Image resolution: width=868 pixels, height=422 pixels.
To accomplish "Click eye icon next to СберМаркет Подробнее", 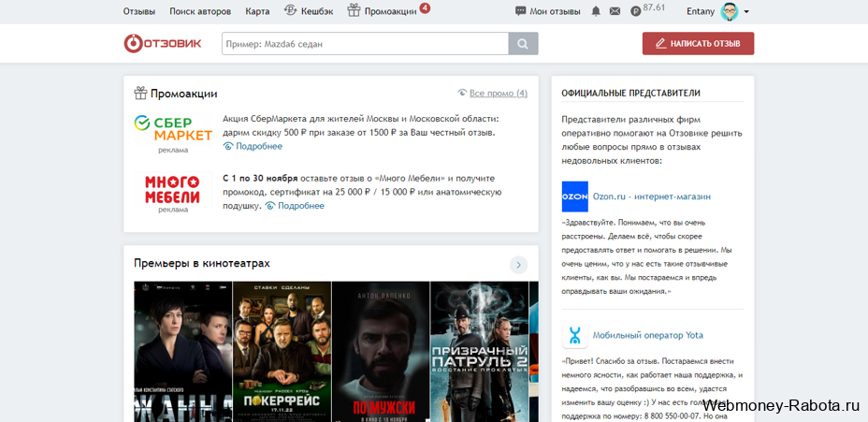I will pyautogui.click(x=228, y=146).
